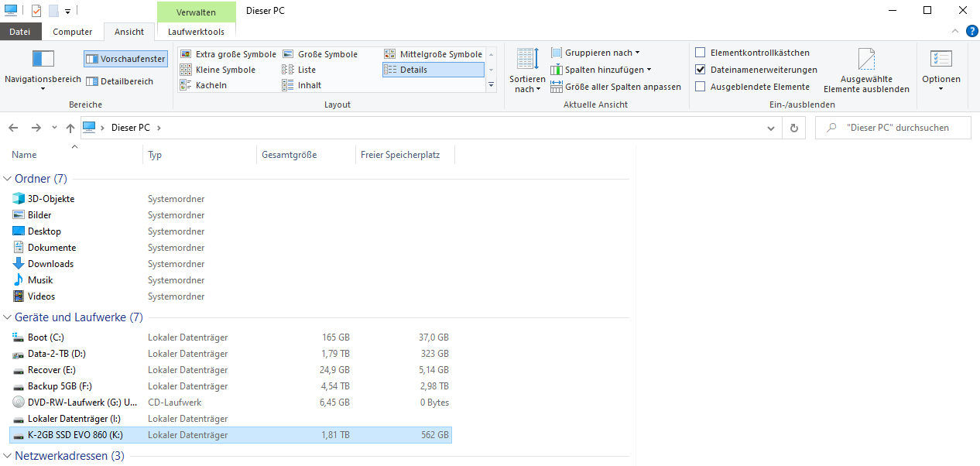
Task: Select Kleine Symbole layout
Action: pos(218,70)
